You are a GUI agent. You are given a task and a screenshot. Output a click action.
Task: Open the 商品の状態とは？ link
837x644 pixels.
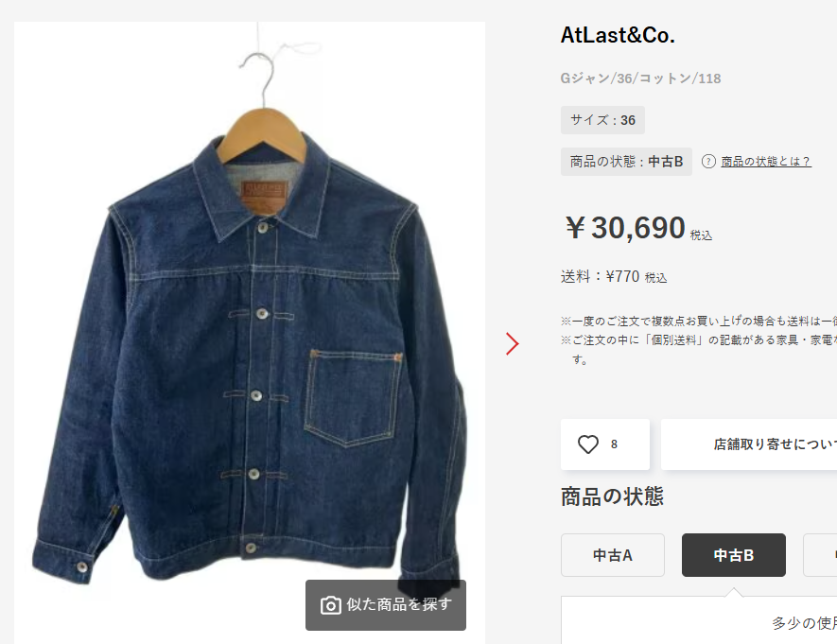point(766,161)
